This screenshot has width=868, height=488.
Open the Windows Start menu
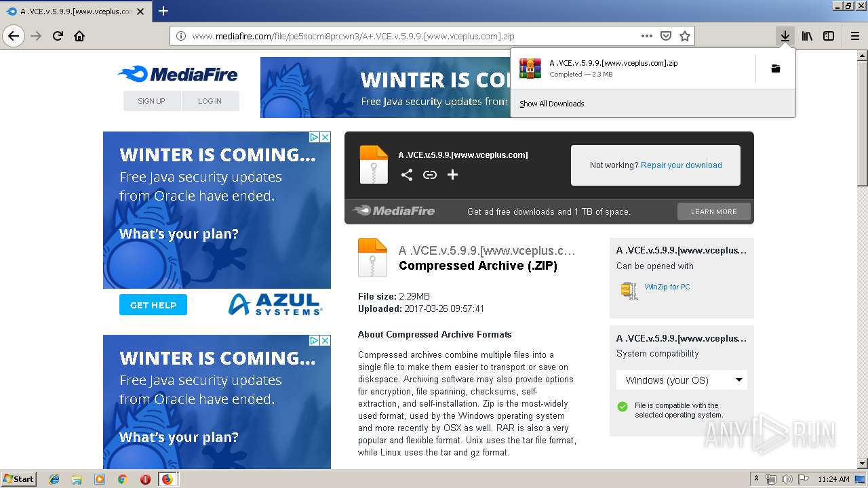pos(19,479)
